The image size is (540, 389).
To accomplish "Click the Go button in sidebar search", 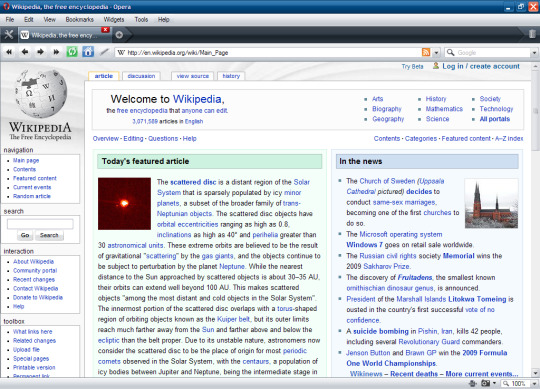I will 25,235.
